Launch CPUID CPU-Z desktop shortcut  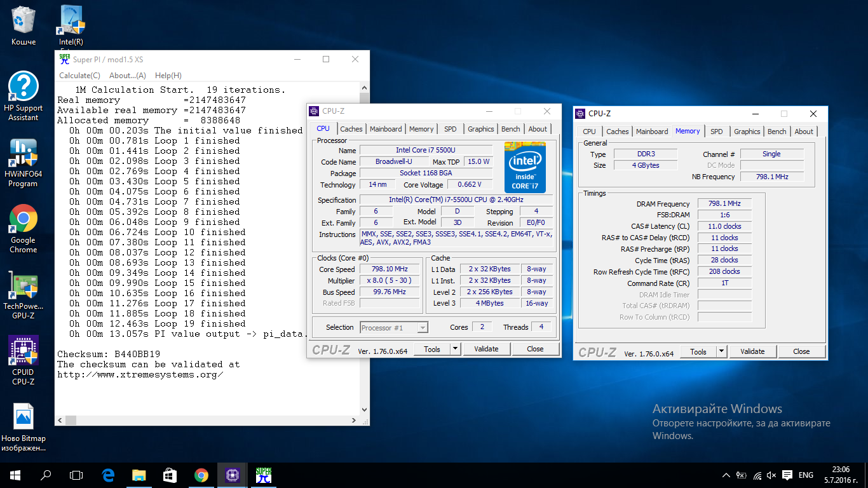[24, 361]
